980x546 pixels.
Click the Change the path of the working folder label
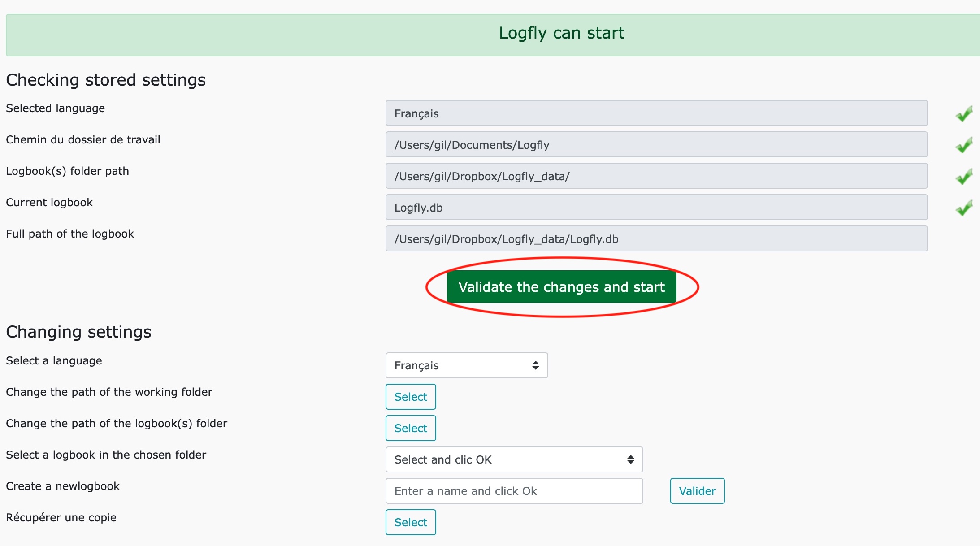pyautogui.click(x=109, y=392)
